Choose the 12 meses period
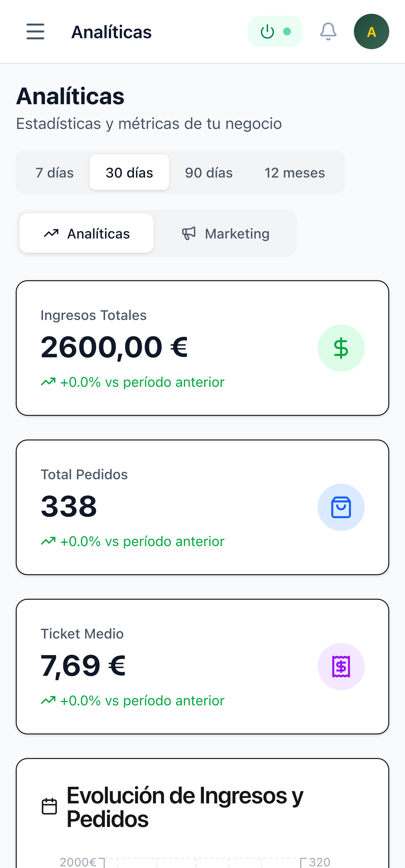The image size is (405, 868). [x=295, y=172]
